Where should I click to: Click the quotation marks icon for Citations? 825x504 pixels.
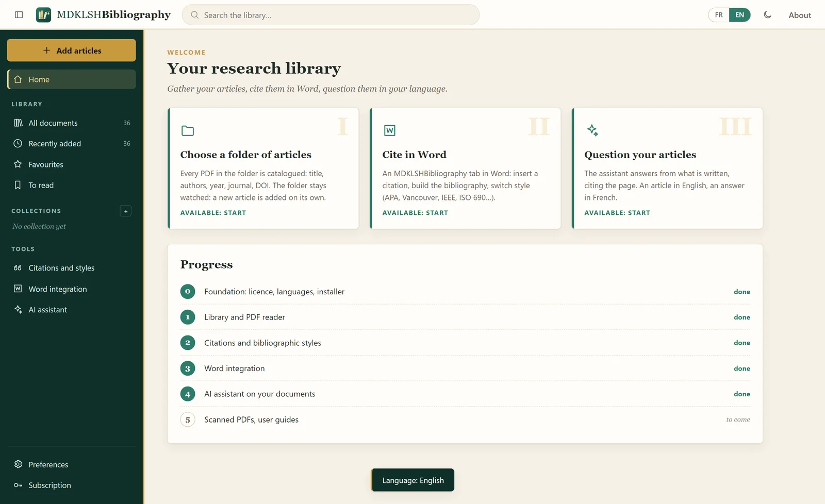[x=18, y=268]
